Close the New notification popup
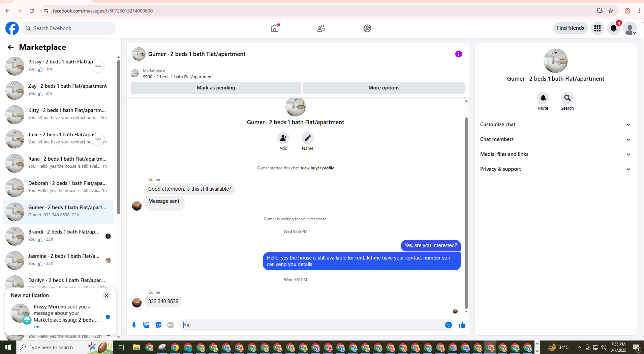 [x=106, y=296]
